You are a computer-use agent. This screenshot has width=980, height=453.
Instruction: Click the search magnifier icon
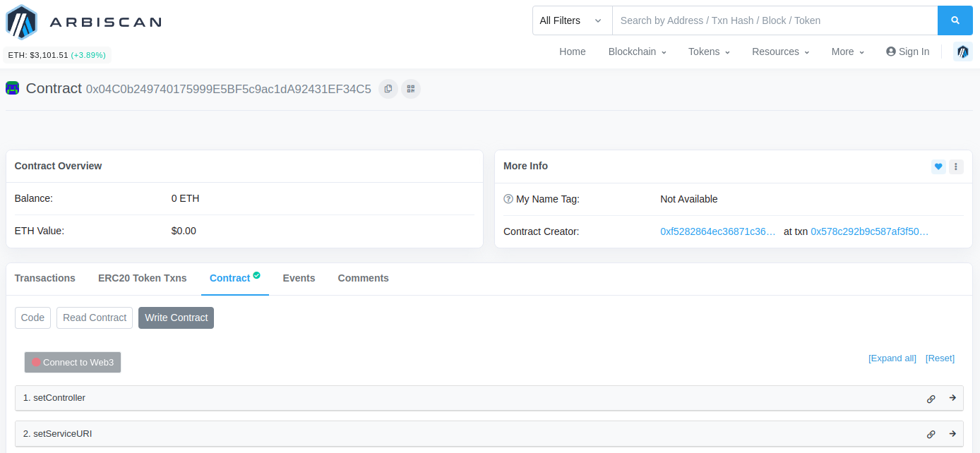(x=955, y=20)
